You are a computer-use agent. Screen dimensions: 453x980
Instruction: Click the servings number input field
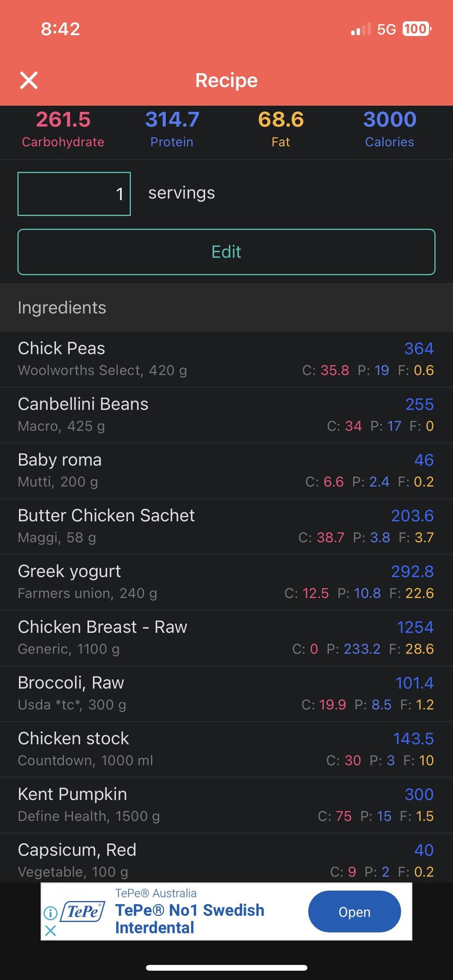(x=74, y=194)
